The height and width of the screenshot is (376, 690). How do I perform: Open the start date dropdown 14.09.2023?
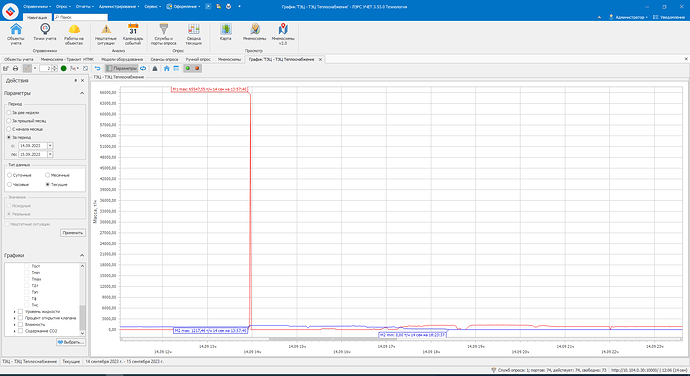50,146
